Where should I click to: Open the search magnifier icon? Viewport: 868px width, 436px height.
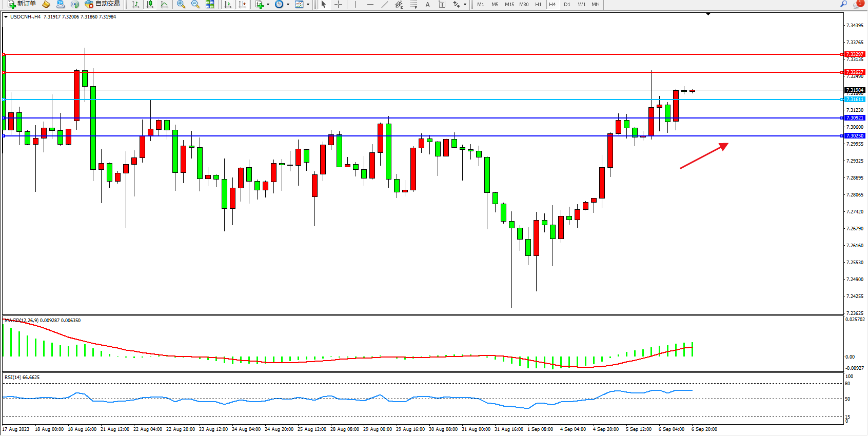click(843, 4)
